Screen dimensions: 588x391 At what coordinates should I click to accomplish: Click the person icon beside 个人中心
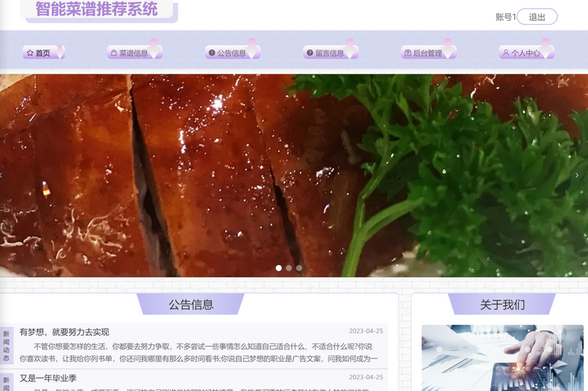click(x=506, y=53)
